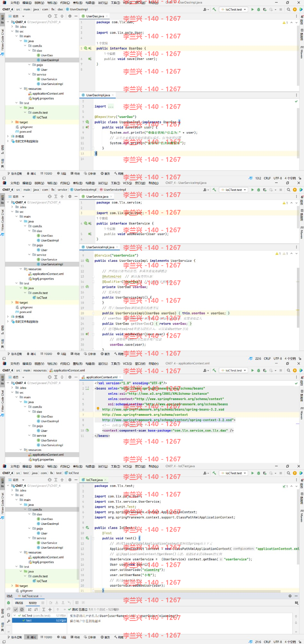Click the debug bug icon in UserServiceImpl.java window

259,190
